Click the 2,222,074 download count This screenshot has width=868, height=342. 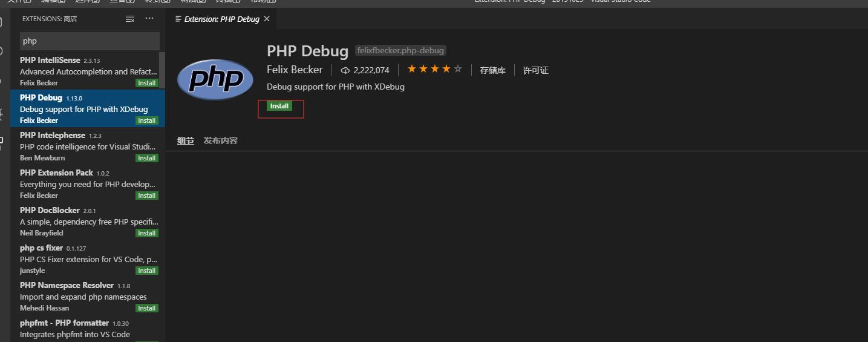(365, 70)
